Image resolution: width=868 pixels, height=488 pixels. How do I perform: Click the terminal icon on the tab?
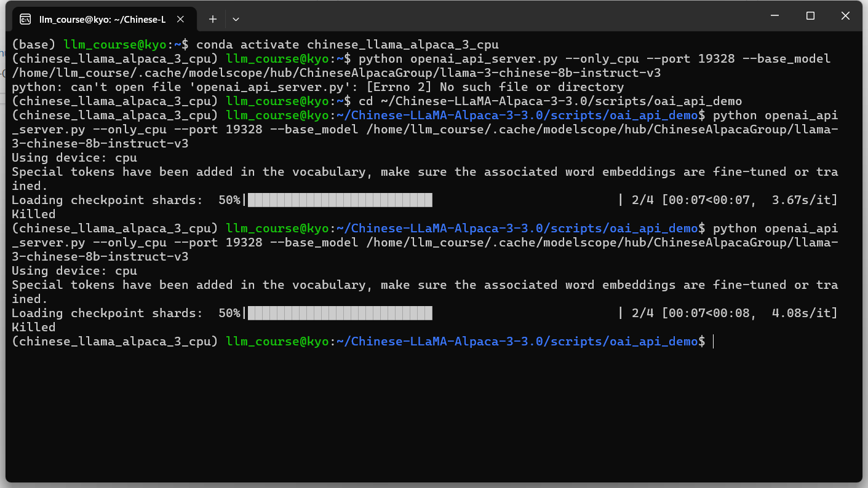click(x=25, y=19)
